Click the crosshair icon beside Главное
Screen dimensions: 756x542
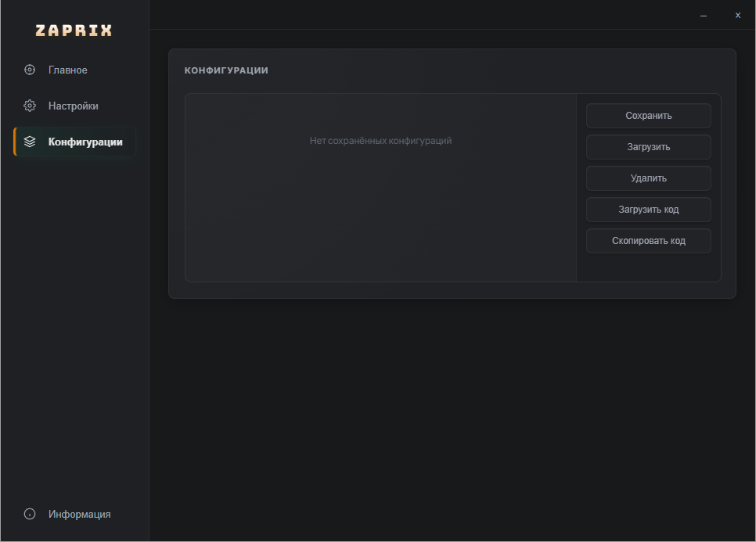pos(30,70)
